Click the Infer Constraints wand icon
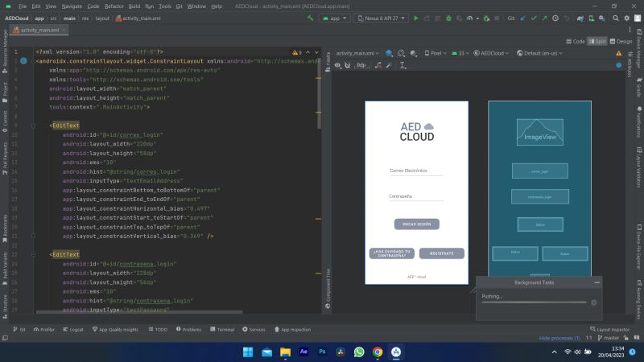 pyautogui.click(x=389, y=65)
